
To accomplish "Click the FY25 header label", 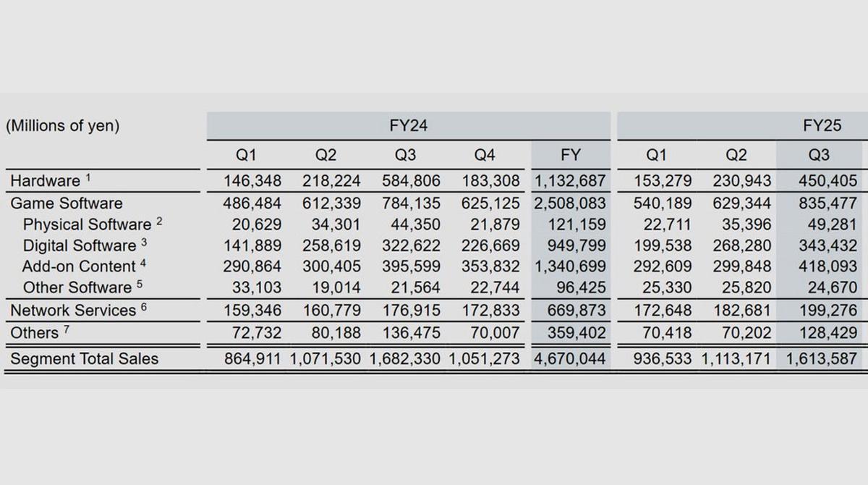I will tap(822, 126).
